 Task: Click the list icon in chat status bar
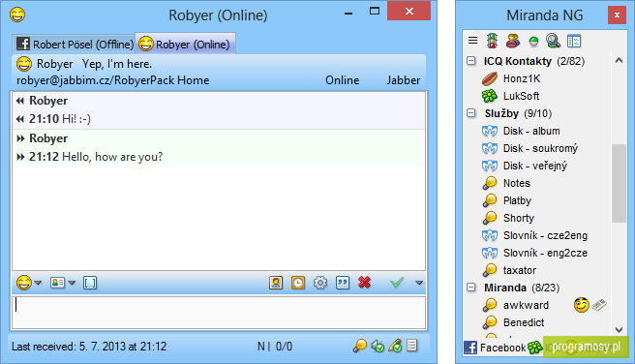(x=412, y=346)
